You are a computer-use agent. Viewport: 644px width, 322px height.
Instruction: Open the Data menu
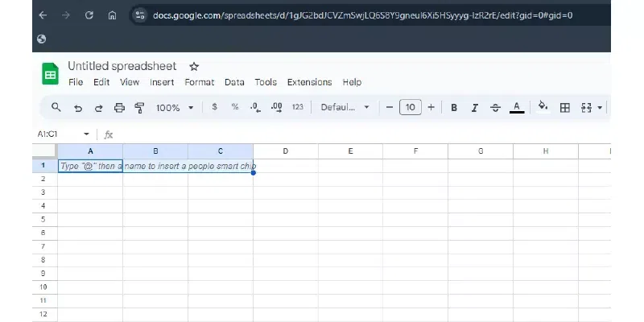(234, 82)
